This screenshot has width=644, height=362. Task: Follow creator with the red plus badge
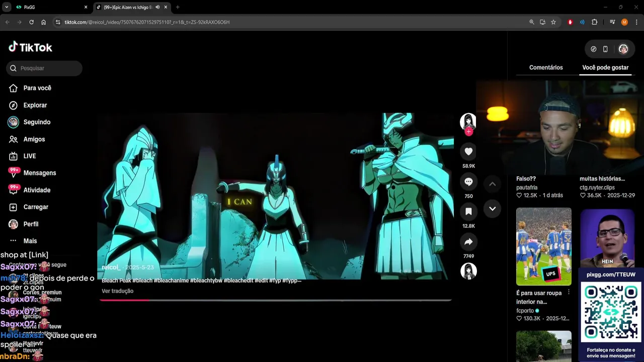468,132
